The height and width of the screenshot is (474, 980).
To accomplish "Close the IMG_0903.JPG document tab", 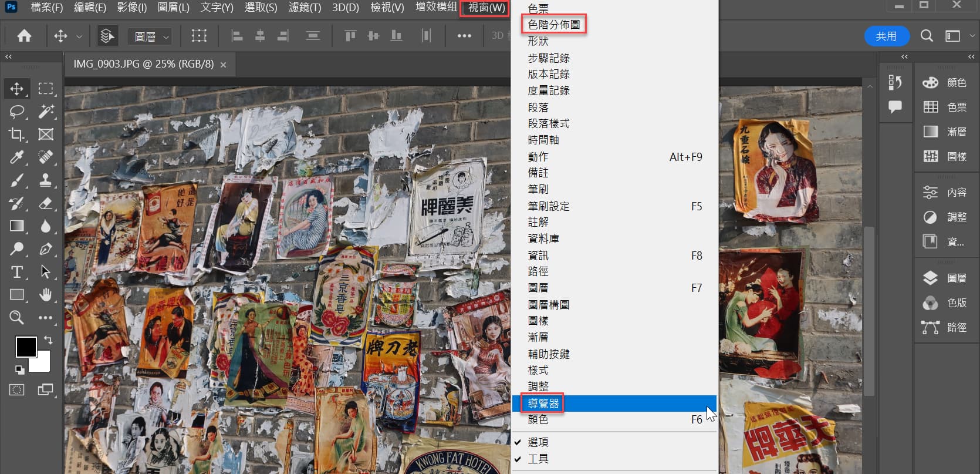I will 223,65.
